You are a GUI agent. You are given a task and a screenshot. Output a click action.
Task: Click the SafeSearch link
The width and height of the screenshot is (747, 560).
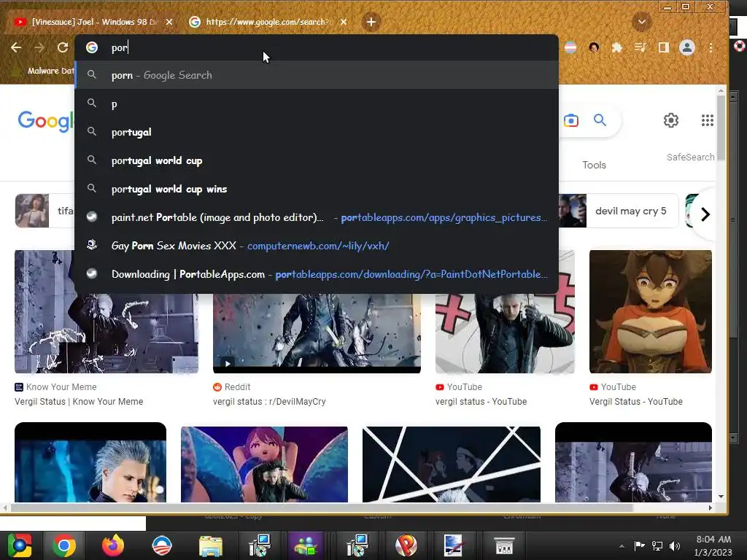[690, 157]
